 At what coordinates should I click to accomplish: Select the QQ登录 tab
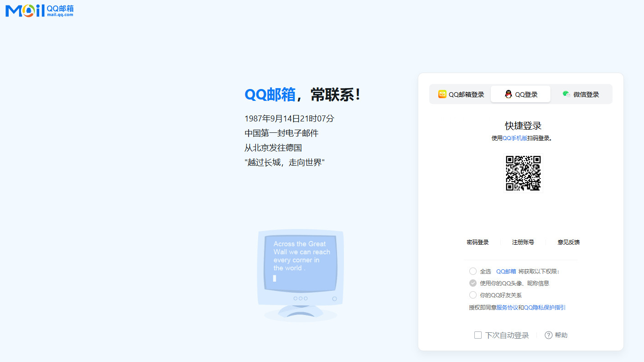[x=521, y=94]
